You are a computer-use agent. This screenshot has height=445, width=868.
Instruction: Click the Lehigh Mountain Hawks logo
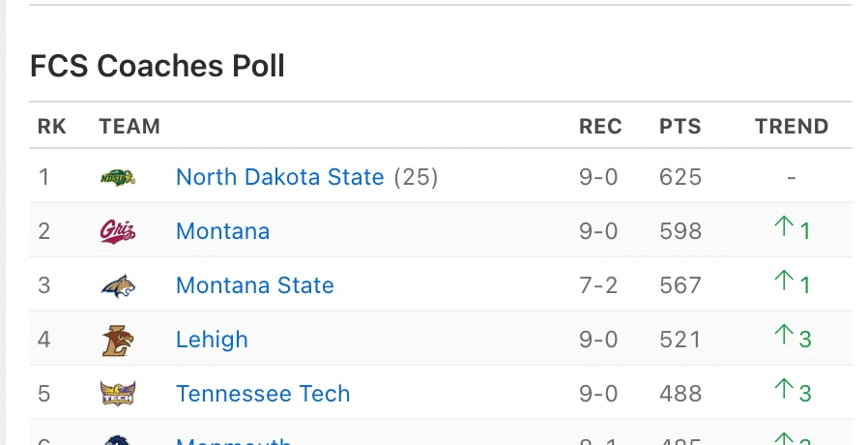(118, 340)
